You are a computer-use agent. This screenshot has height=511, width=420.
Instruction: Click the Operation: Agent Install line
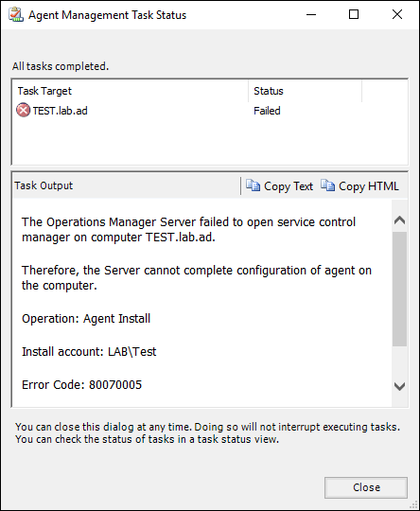[x=86, y=318]
